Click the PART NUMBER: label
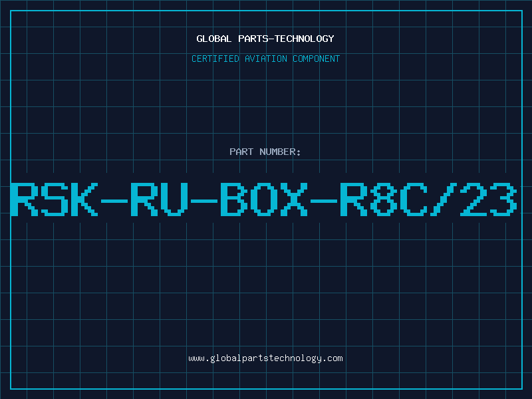Image resolution: width=532 pixels, height=399 pixels. [x=265, y=152]
